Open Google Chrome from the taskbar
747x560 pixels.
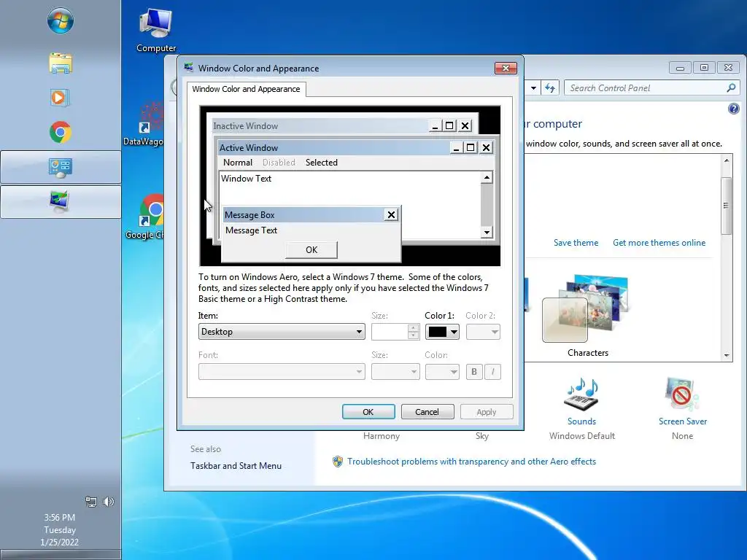pos(61,133)
